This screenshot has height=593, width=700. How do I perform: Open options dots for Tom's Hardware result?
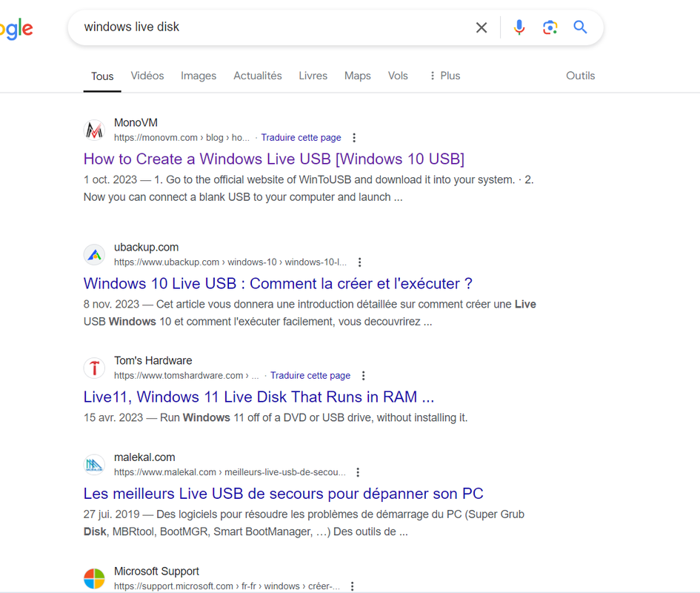click(x=364, y=376)
